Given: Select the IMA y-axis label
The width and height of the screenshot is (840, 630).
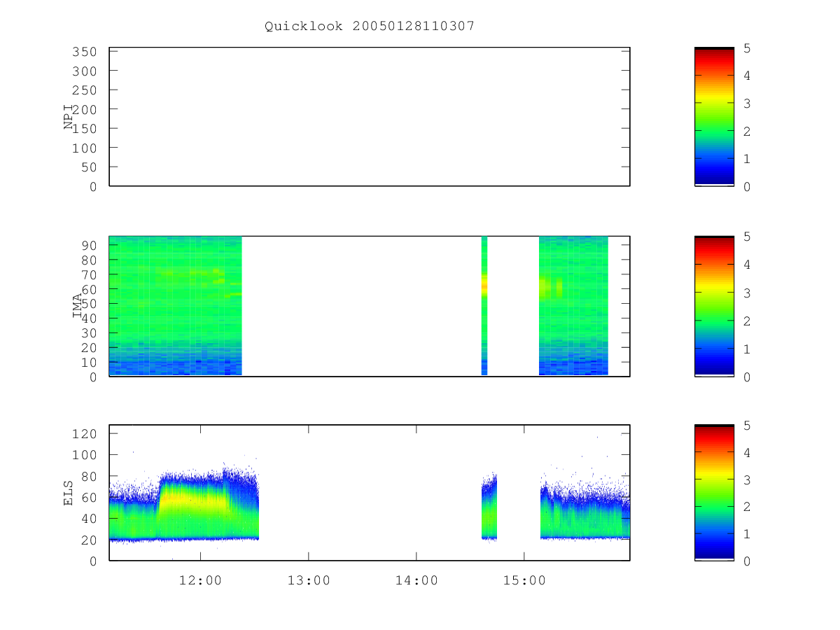Looking at the screenshot, I should [x=77, y=306].
